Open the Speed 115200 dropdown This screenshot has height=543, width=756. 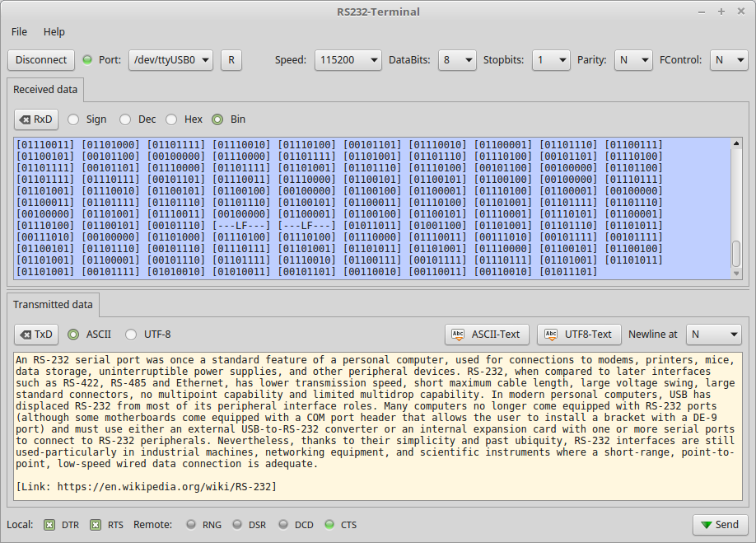point(348,60)
